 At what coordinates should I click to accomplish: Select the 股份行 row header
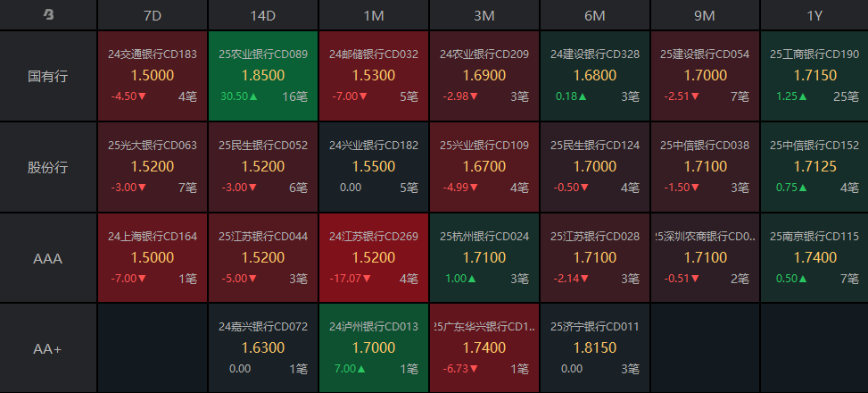point(48,167)
